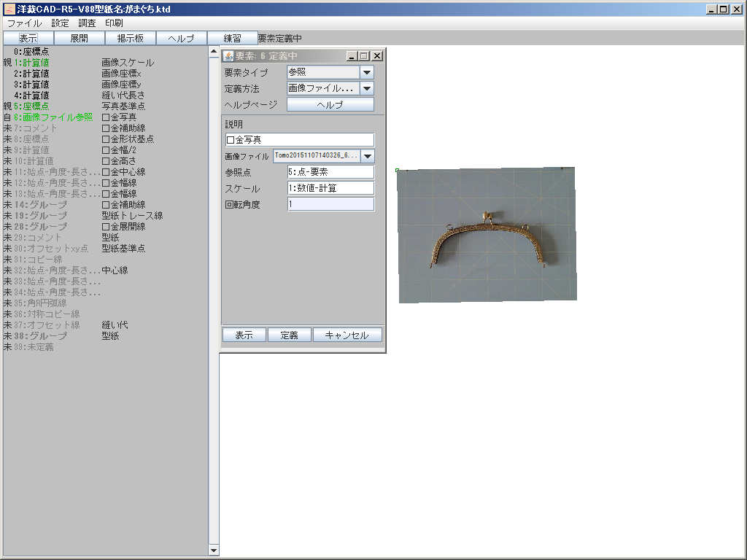Click the 展開 toolbar button
Image resolution: width=747 pixels, height=560 pixels.
click(79, 38)
